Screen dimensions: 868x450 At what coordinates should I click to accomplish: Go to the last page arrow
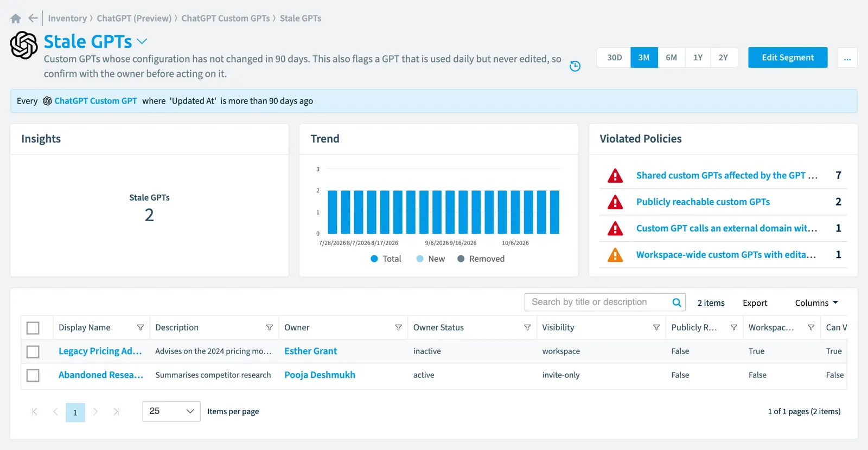point(116,412)
